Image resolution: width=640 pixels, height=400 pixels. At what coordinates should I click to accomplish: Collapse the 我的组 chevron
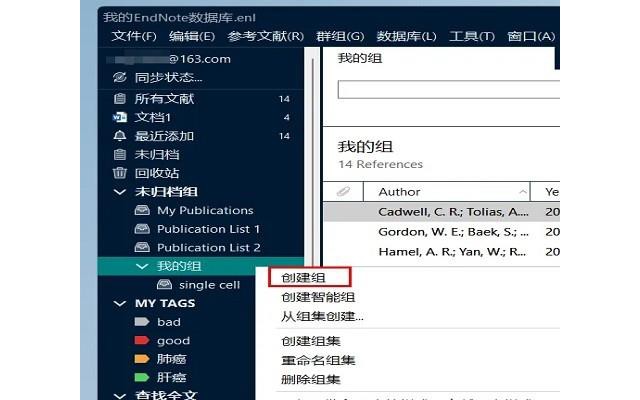(142, 267)
